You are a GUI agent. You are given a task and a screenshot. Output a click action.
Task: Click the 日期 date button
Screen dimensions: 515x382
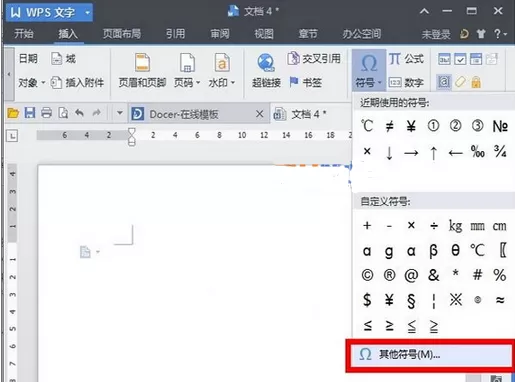click(x=28, y=59)
